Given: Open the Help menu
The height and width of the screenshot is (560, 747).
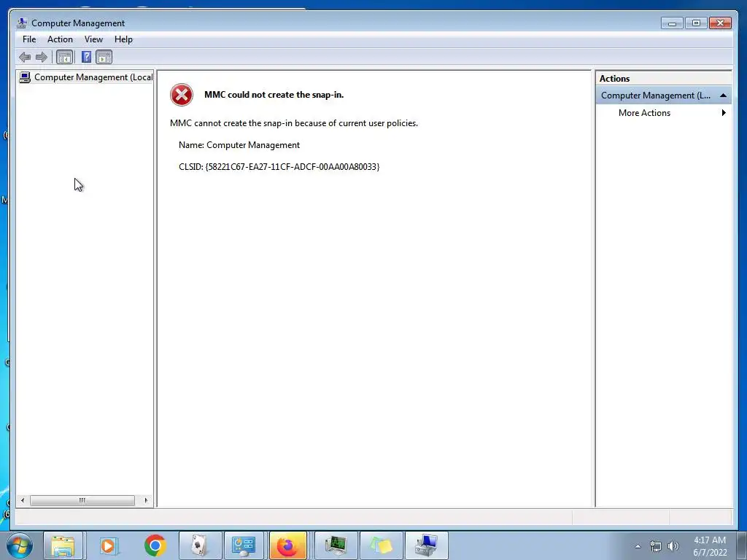Looking at the screenshot, I should [x=123, y=39].
